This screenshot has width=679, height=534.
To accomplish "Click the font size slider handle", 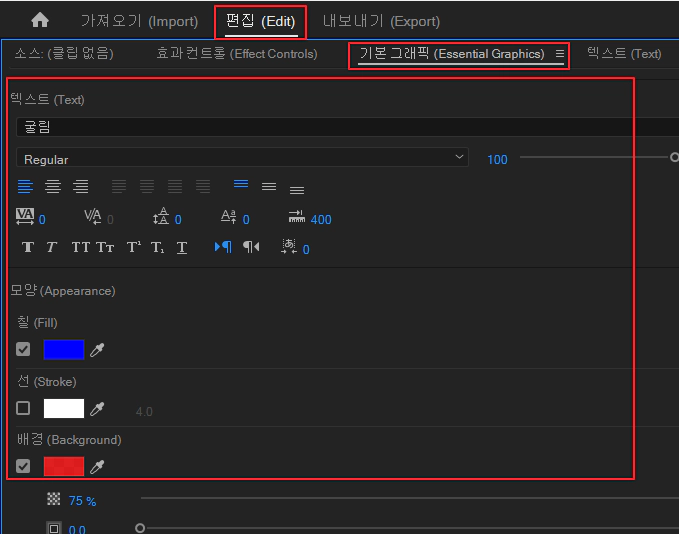I will coord(674,157).
